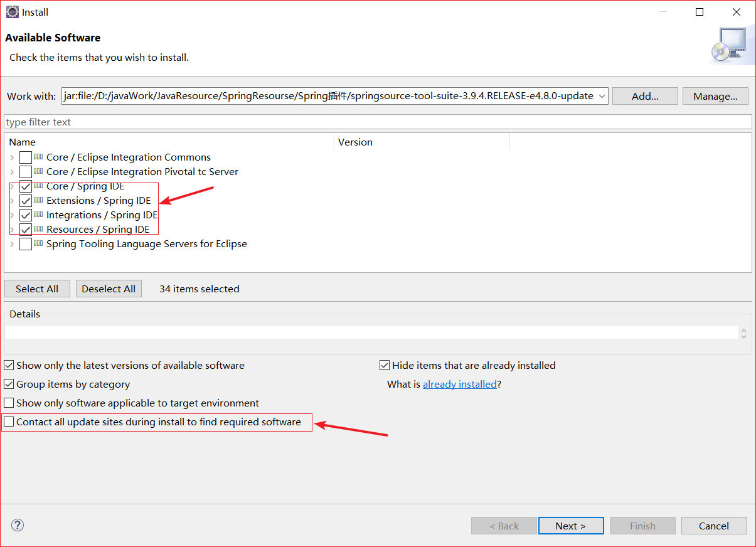Check Core / Eclipse Integration Commons checkbox
This screenshot has height=547, width=756.
coord(26,157)
